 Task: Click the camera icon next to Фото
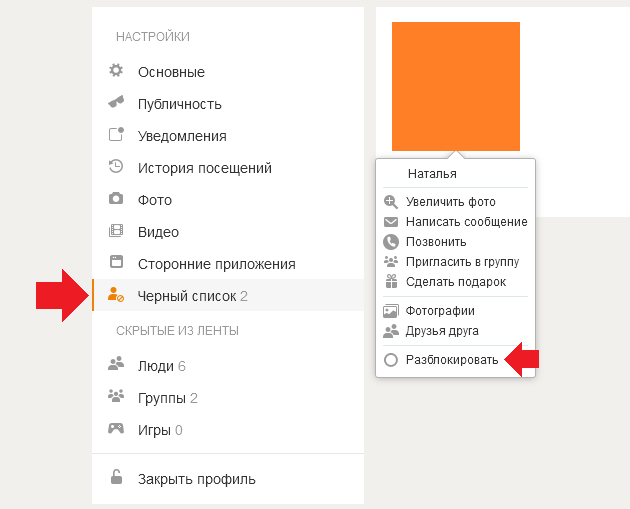point(116,198)
